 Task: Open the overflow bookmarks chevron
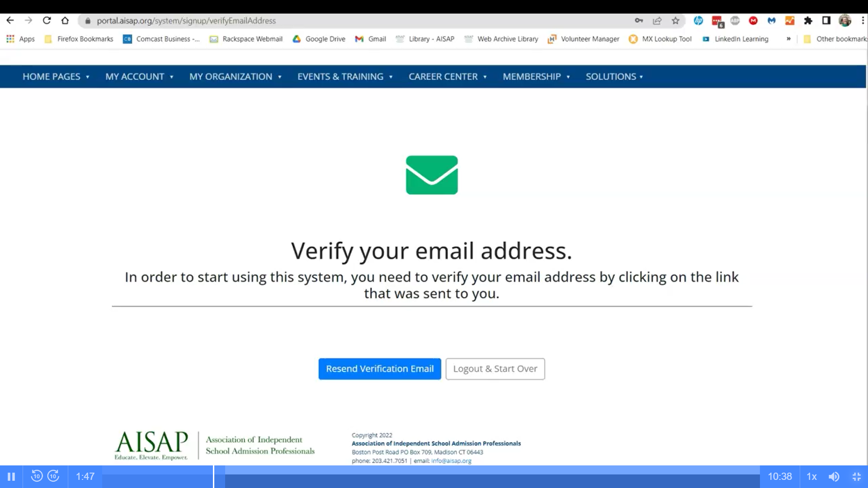tap(788, 39)
